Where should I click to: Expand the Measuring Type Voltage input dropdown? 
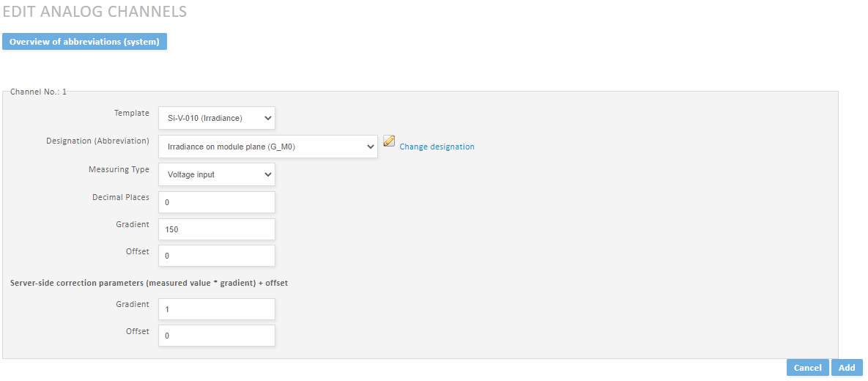coord(216,174)
